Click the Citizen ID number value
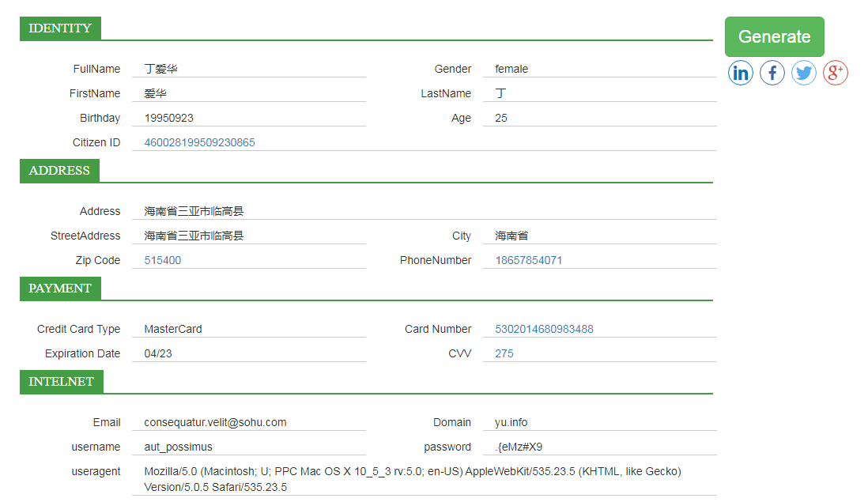 pos(199,143)
